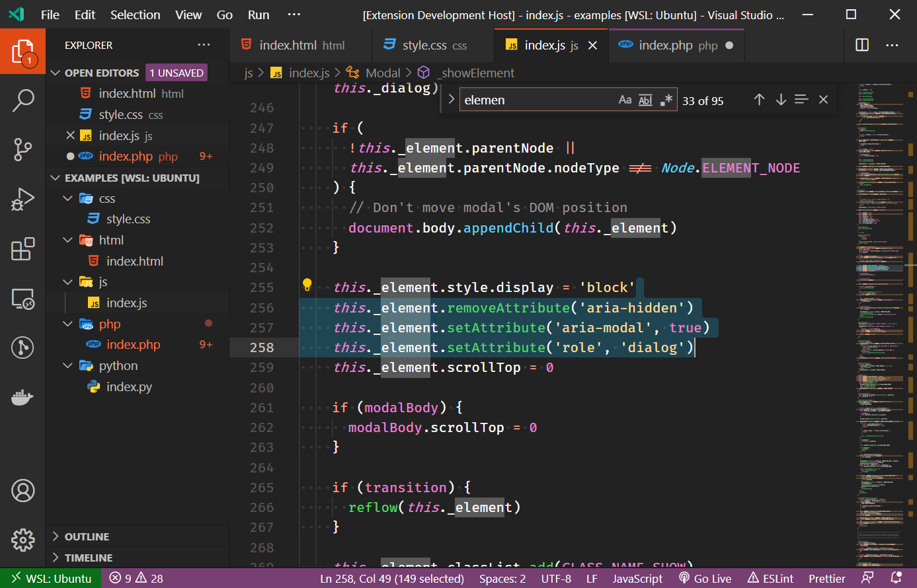Open the Search panel in the activity bar
The height and width of the screenshot is (588, 917).
pos(23,100)
